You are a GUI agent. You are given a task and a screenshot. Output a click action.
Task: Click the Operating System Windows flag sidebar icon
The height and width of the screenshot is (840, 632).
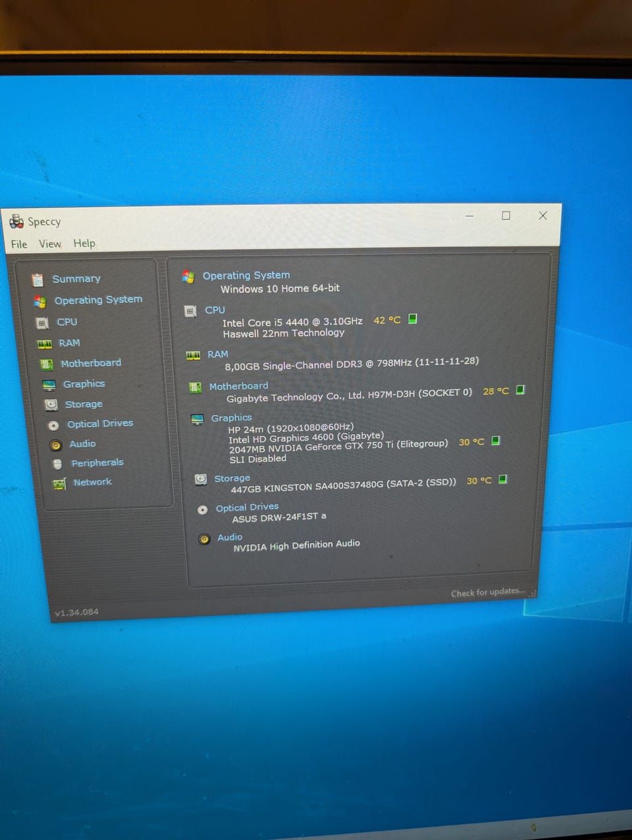tap(40, 302)
